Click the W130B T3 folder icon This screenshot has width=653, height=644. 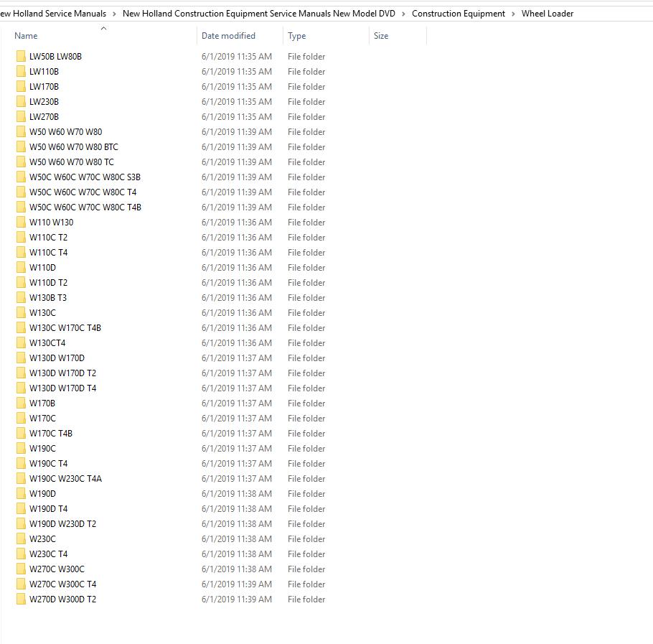21,297
